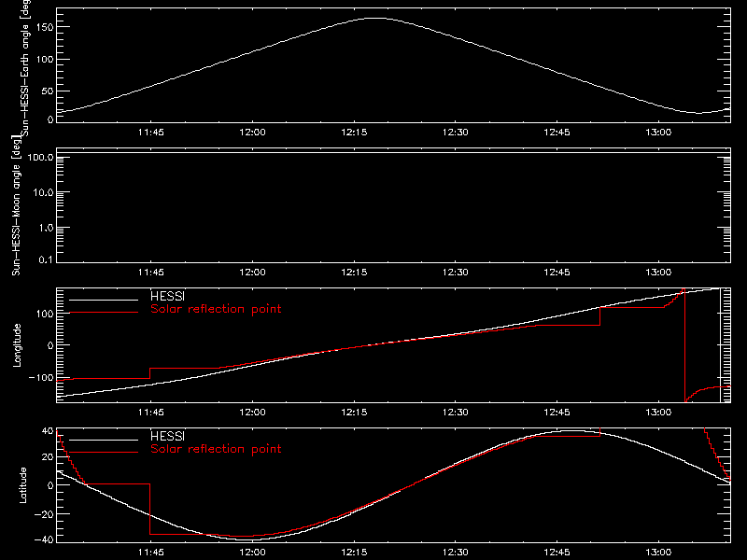Image resolution: width=747 pixels, height=560 pixels.
Task: Click 0 tick on Longitude axis
Action: (50, 345)
